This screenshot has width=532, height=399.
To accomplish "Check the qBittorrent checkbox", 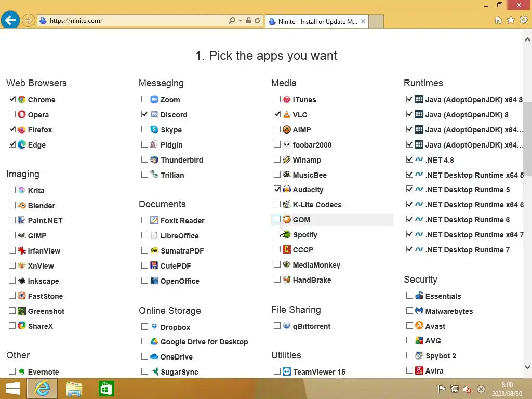I will click(277, 326).
